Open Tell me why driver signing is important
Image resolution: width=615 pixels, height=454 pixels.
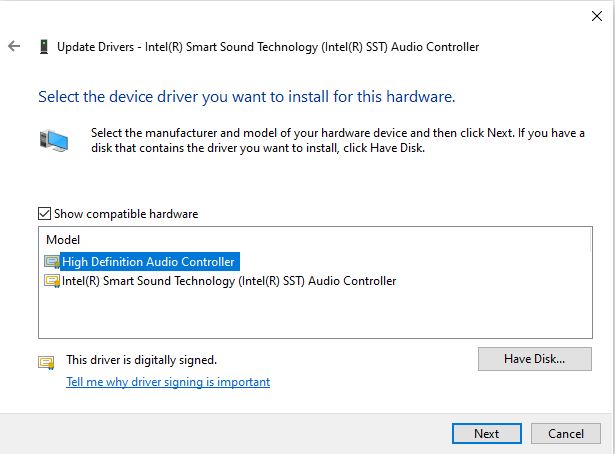(168, 382)
